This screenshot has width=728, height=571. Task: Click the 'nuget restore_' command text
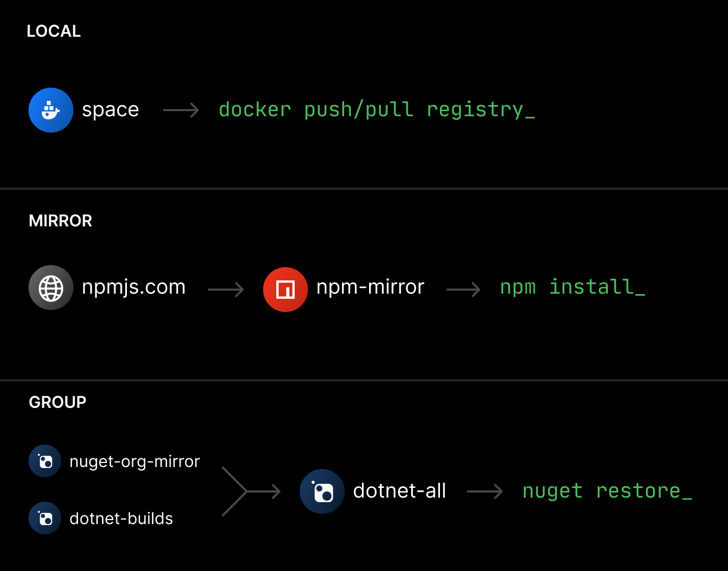(607, 491)
